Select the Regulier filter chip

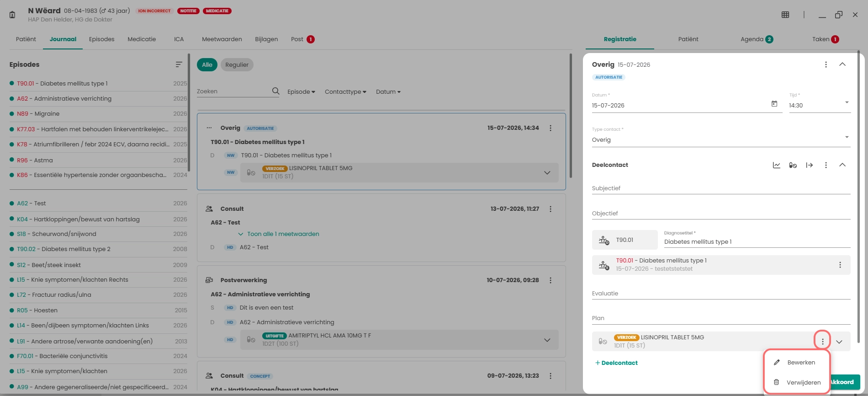tap(237, 64)
